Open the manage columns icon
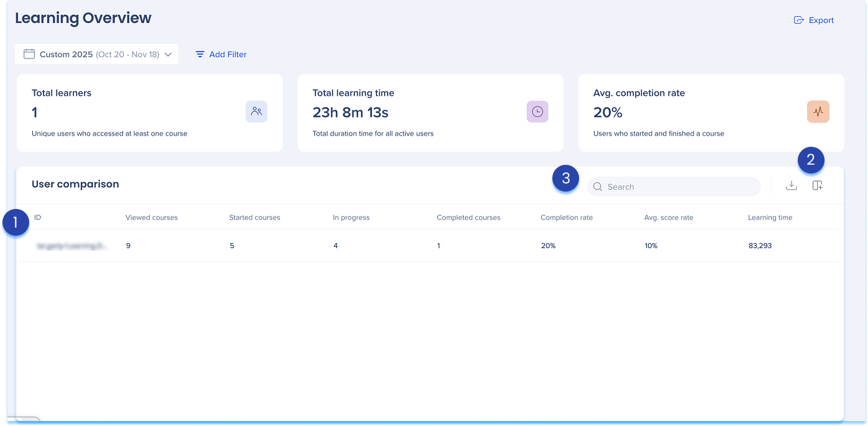Screen dimensions: 868x426 coord(818,186)
